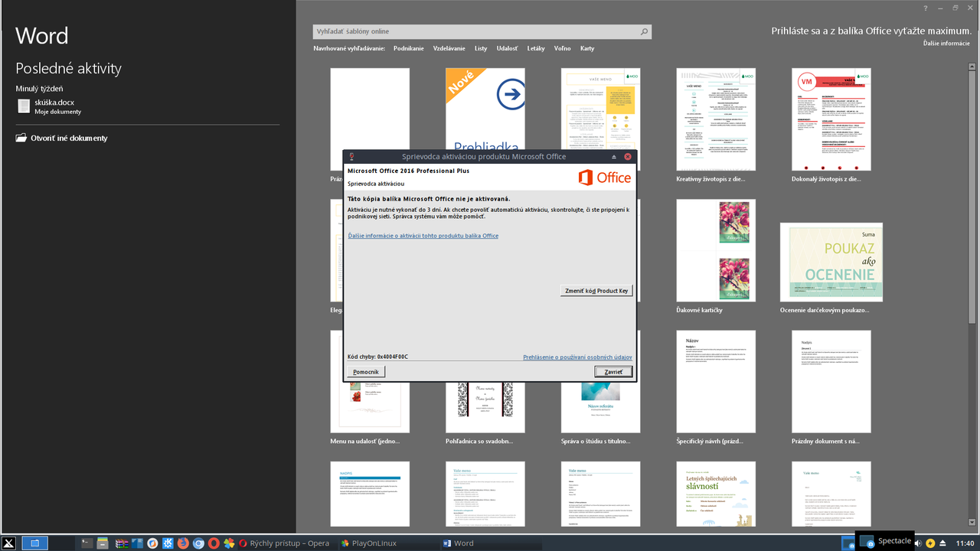Image resolution: width=980 pixels, height=551 pixels.
Task: Launch Opera from quick-launch icons
Action: click(x=214, y=543)
